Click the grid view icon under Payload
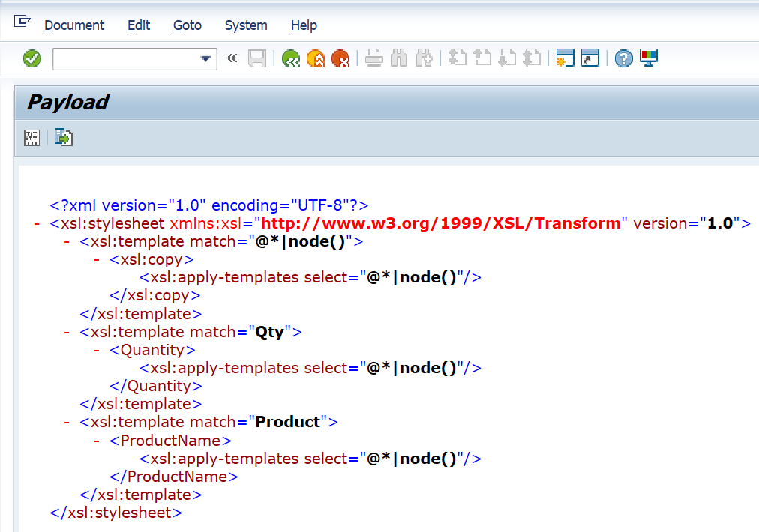The image size is (759, 532). [x=32, y=138]
